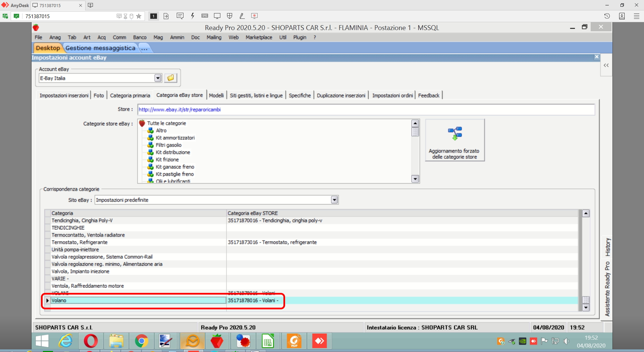Image resolution: width=644 pixels, height=352 pixels.
Task: Click the Store URL input field
Action: 366,109
